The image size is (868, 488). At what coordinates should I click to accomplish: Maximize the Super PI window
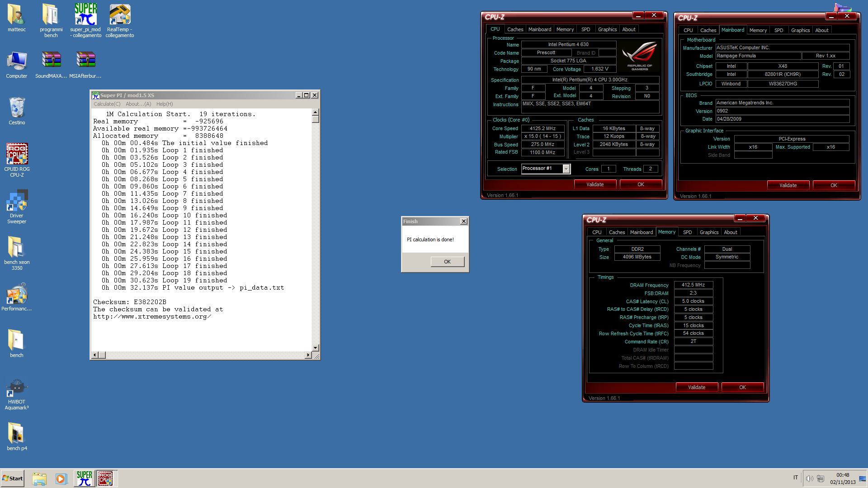(307, 95)
